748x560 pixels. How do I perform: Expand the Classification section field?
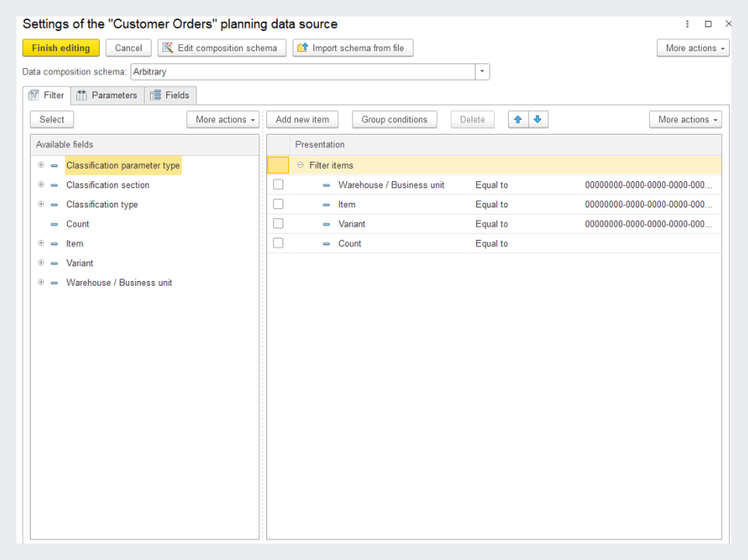pos(41,185)
